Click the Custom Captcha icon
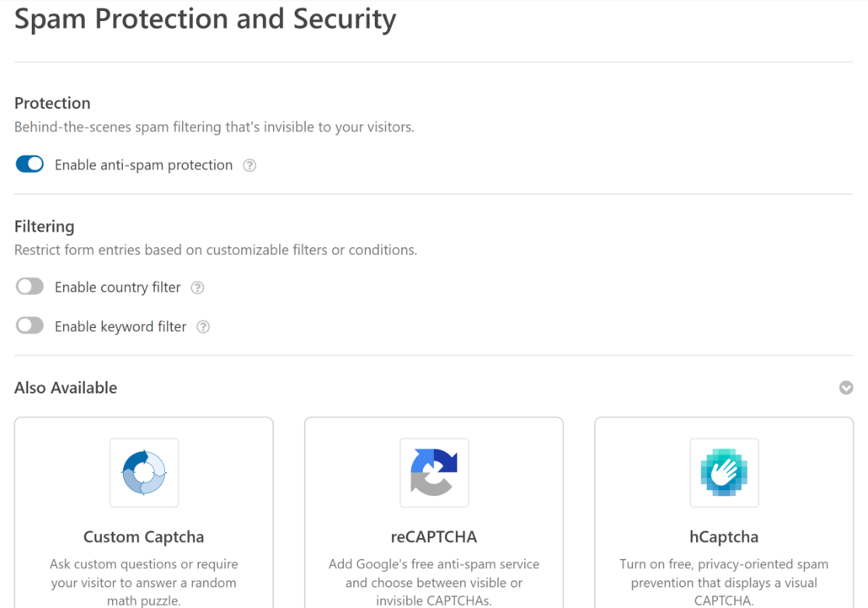This screenshot has width=868, height=608. [x=144, y=473]
